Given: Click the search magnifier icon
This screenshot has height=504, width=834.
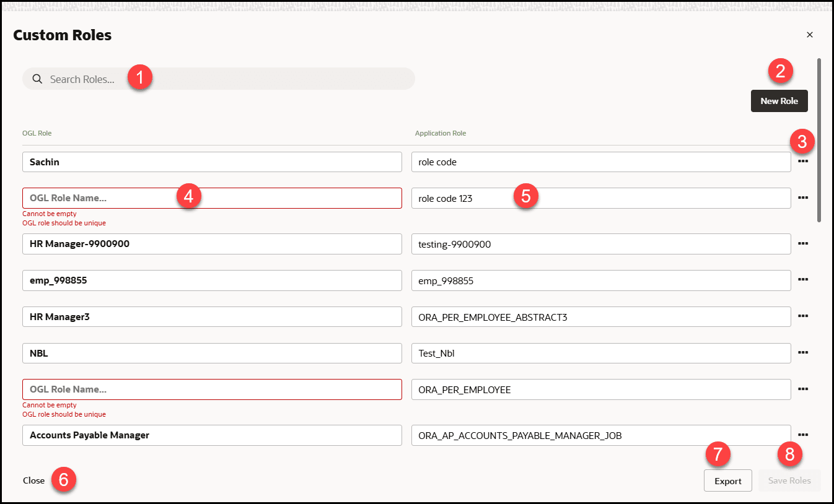Looking at the screenshot, I should point(37,79).
